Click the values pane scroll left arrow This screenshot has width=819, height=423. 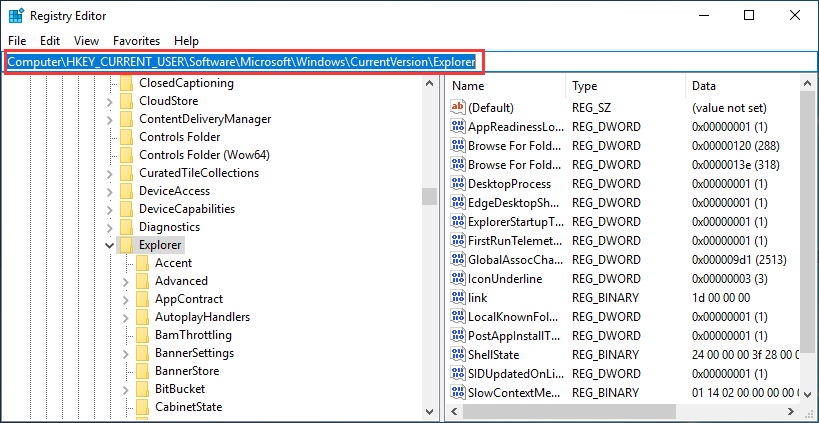pos(453,412)
